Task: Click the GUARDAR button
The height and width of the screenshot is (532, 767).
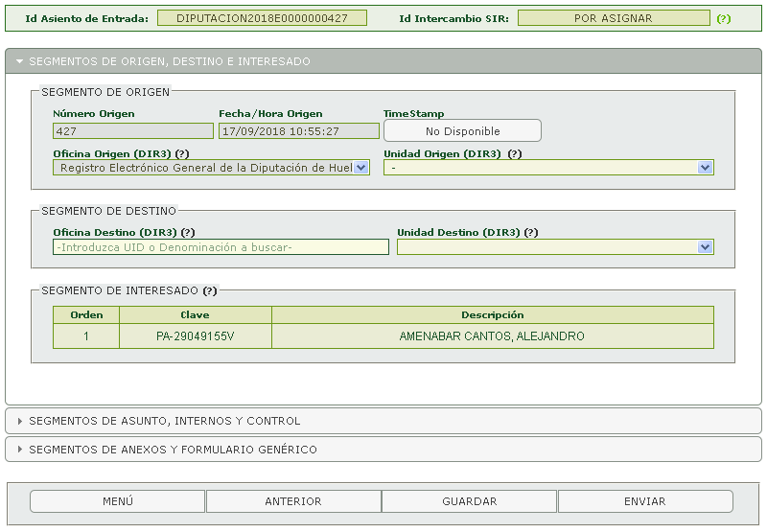Action: (x=469, y=501)
